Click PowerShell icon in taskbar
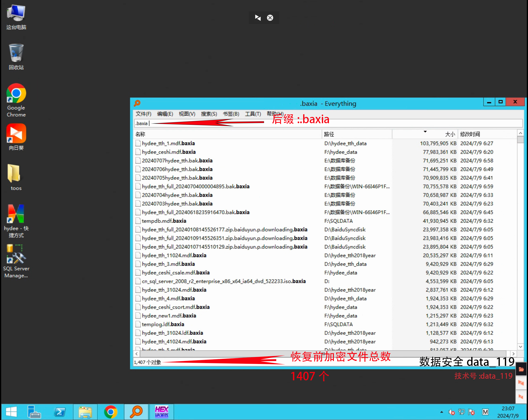 [x=60, y=412]
